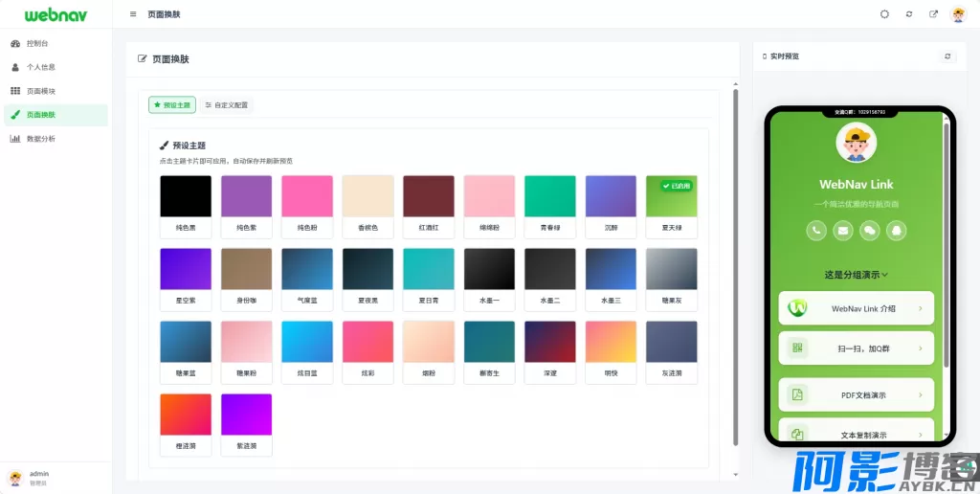The image size is (980, 494).
Task: Tap the WeChat icon in preview
Action: (870, 230)
